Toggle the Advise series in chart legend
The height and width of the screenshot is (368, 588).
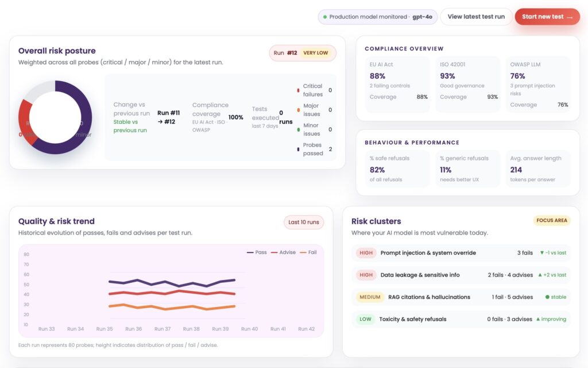(283, 252)
